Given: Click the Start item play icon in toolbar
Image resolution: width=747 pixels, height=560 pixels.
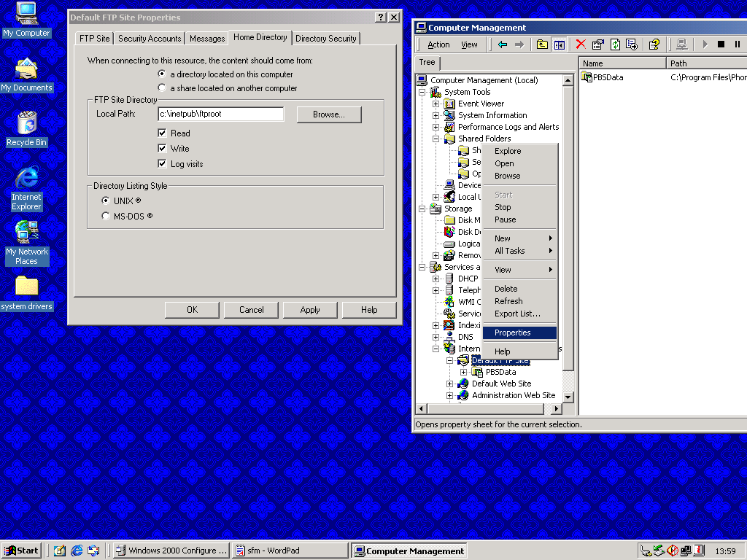Looking at the screenshot, I should pos(705,44).
